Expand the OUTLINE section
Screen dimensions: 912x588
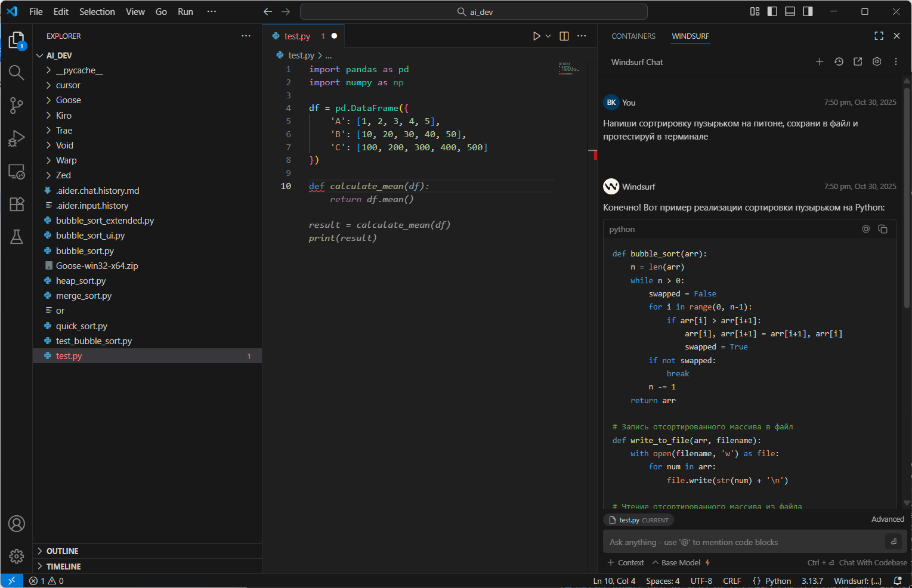click(62, 551)
